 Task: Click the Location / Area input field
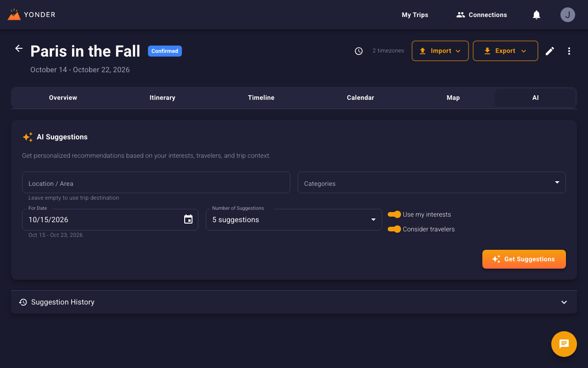[156, 182]
